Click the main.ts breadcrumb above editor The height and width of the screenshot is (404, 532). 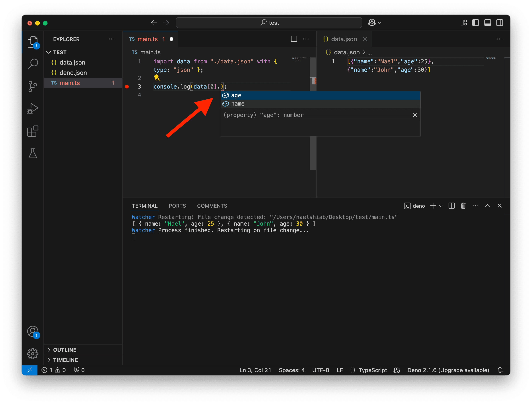point(146,52)
